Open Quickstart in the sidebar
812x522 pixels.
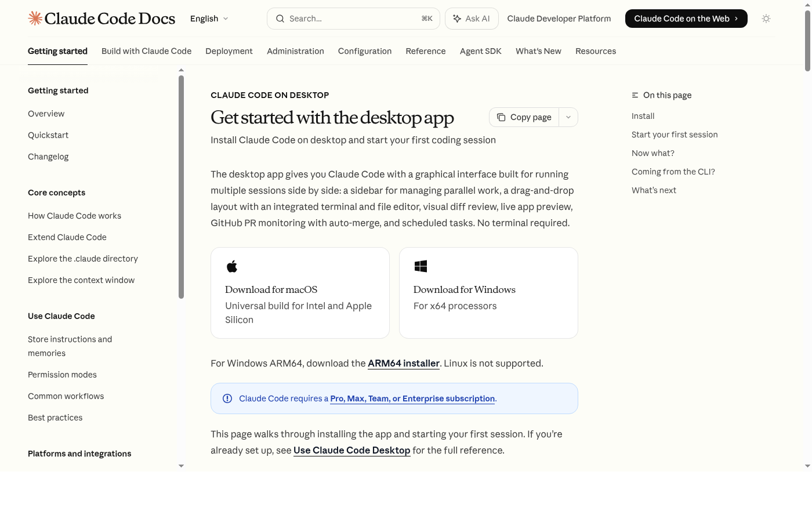(x=48, y=135)
